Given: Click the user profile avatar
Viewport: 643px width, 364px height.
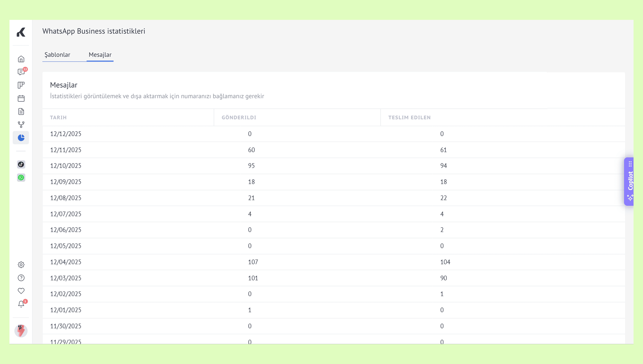Looking at the screenshot, I should (21, 331).
